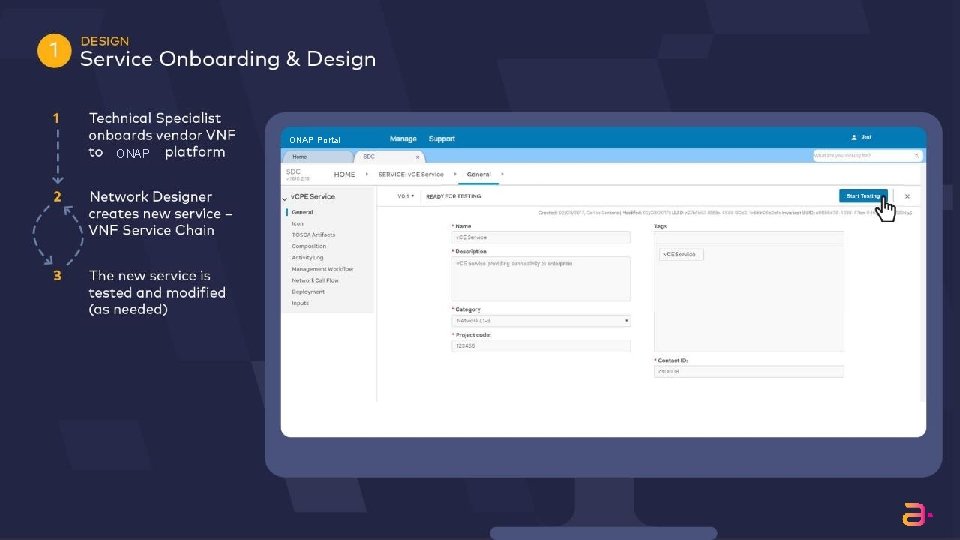Open Network Call Flow in the sidebar
The image size is (960, 540).
point(315,280)
